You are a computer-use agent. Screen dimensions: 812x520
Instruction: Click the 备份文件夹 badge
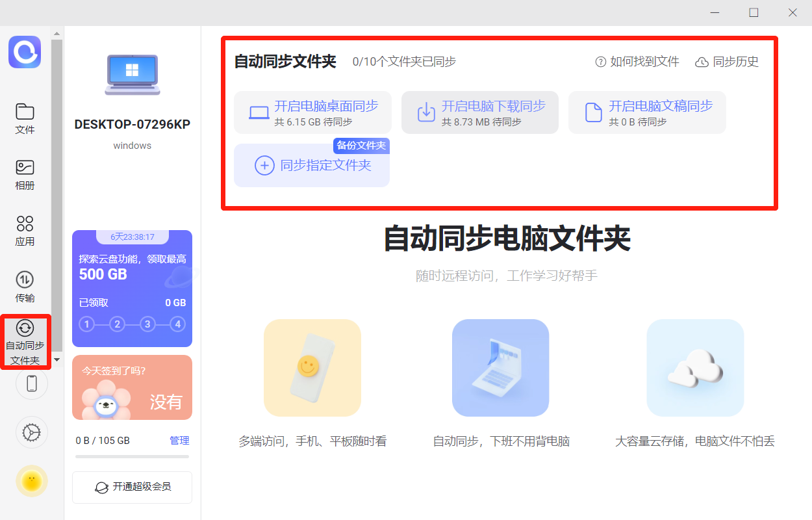361,146
